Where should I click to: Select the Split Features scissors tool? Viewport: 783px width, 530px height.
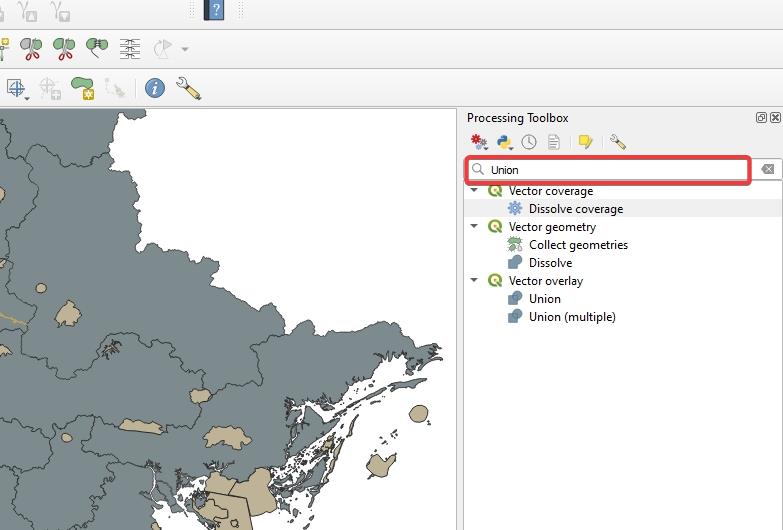[31, 48]
